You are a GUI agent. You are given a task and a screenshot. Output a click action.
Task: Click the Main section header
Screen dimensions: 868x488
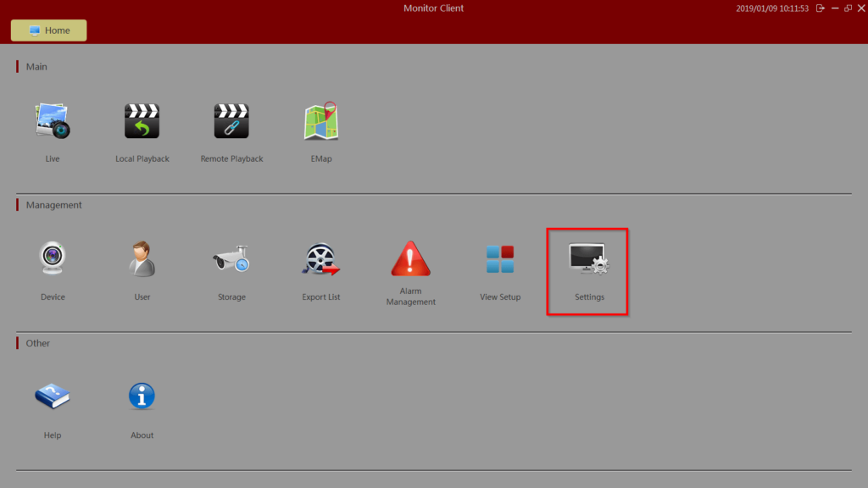pyautogui.click(x=36, y=66)
